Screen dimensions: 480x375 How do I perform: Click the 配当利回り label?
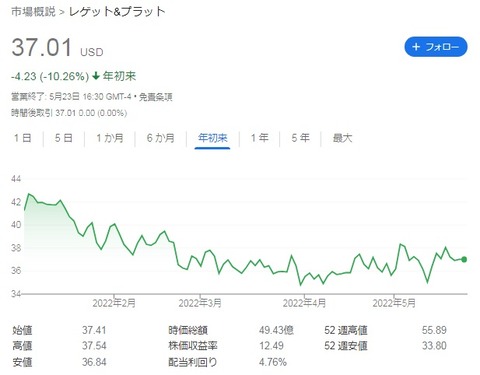(x=193, y=362)
